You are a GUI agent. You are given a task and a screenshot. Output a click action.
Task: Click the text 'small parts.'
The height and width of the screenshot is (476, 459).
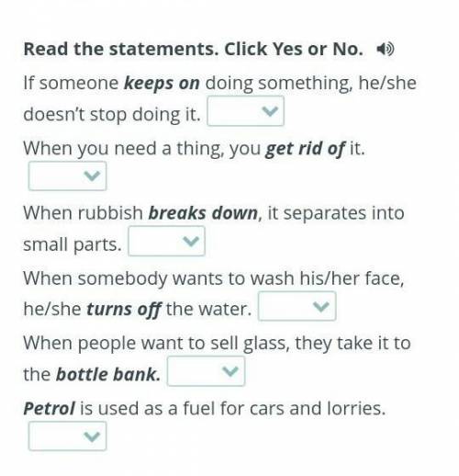click(x=73, y=245)
